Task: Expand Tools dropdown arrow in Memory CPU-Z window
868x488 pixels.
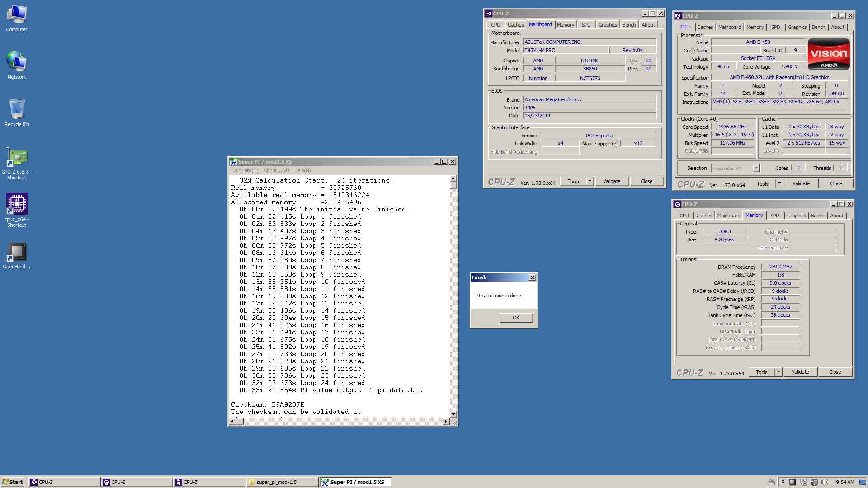Action: click(x=778, y=372)
